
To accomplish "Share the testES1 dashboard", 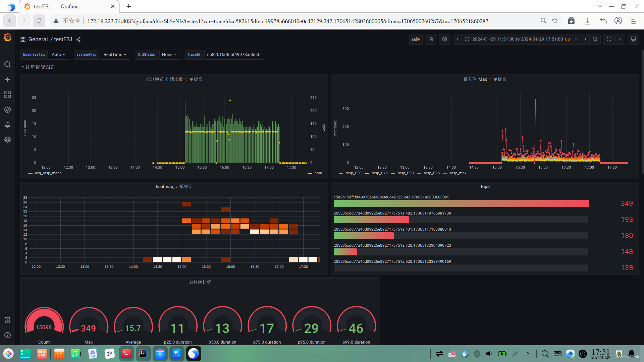I will click(78, 40).
